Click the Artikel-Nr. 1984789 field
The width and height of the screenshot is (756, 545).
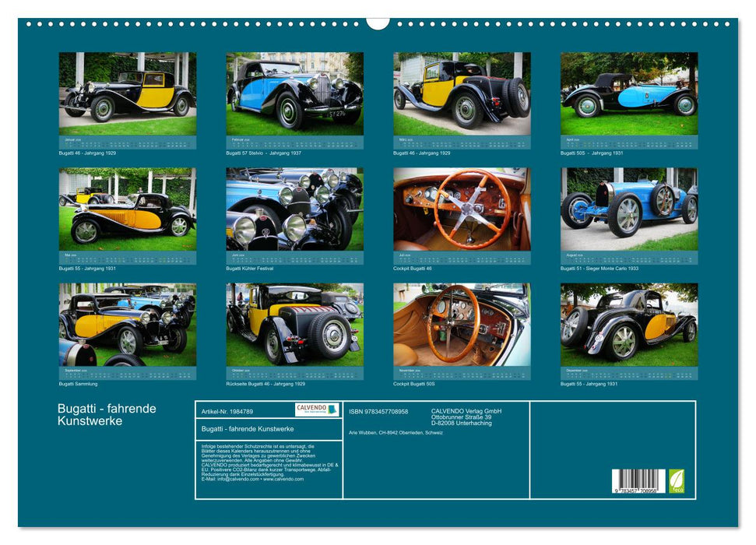click(225, 409)
